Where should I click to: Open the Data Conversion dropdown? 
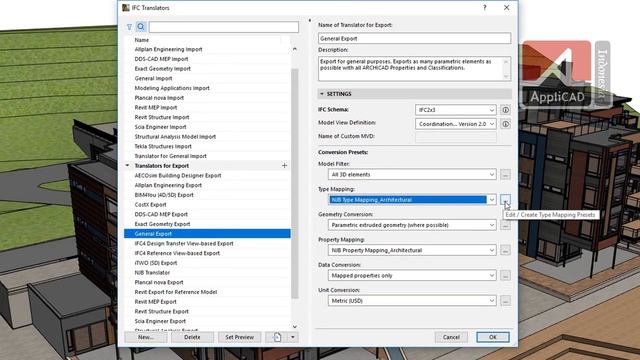pos(412,276)
